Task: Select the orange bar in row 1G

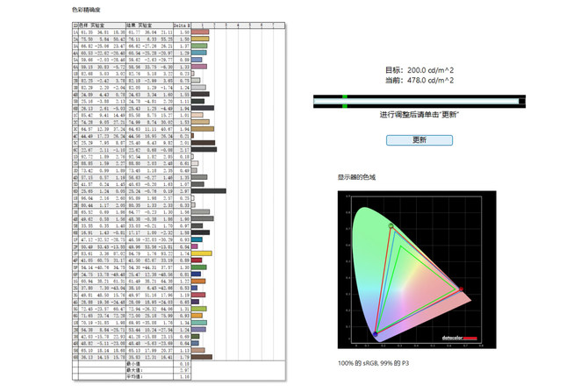Action: (x=198, y=282)
